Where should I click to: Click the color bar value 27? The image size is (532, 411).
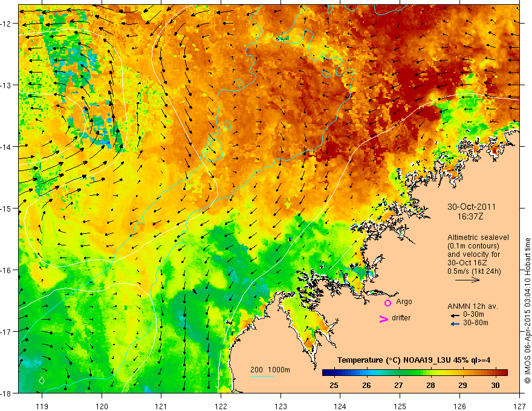point(398,385)
